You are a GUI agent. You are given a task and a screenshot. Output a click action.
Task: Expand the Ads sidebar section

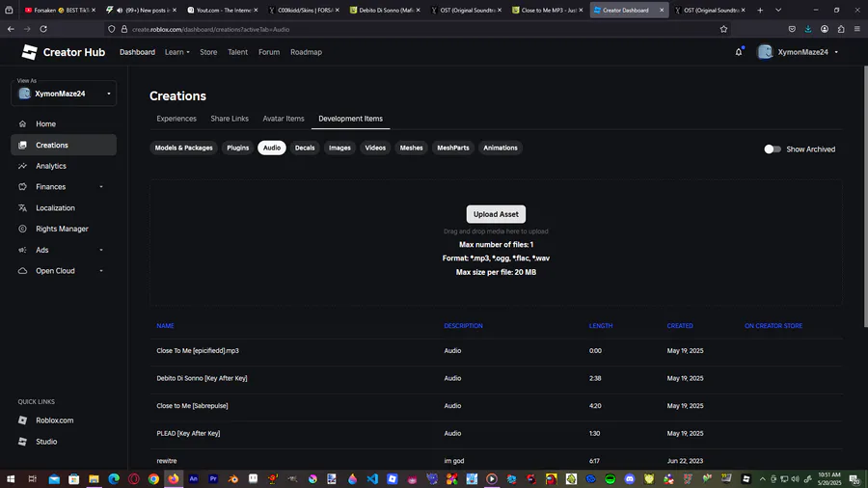[x=101, y=250]
